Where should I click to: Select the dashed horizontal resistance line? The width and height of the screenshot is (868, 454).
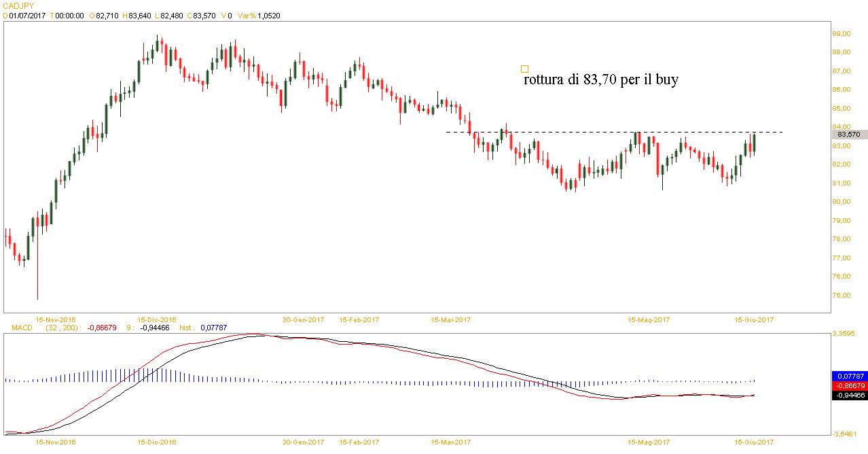coord(611,132)
